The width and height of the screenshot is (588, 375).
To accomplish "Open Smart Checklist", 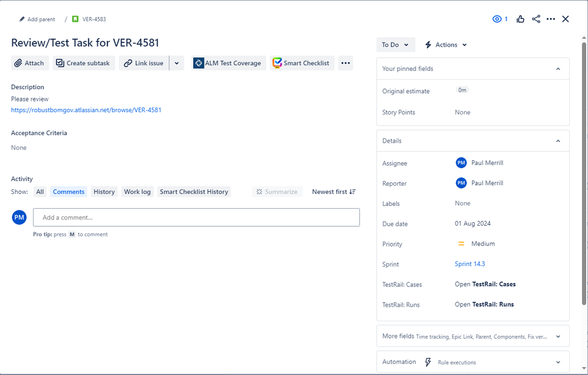I will coord(302,63).
